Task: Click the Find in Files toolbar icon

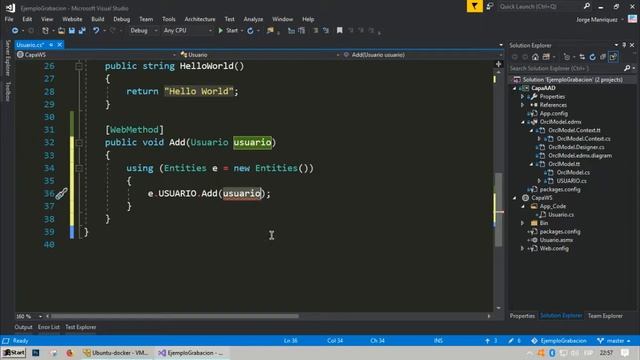Action: point(270,31)
